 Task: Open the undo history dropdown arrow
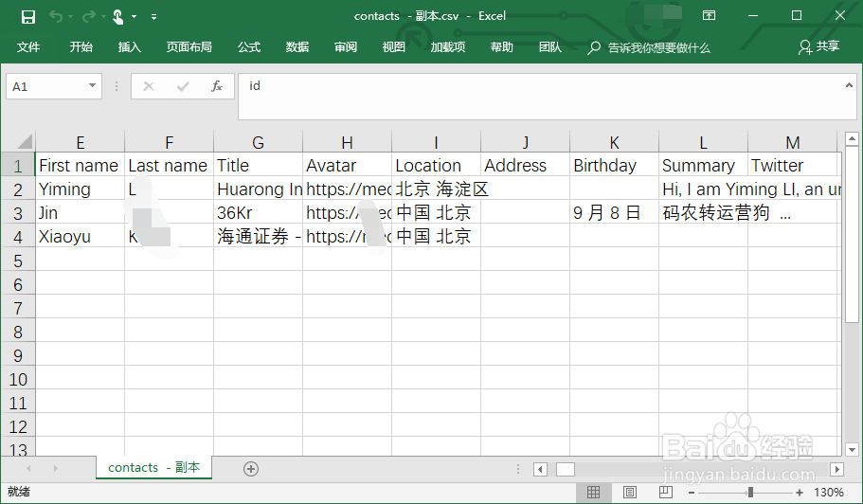coord(70,17)
